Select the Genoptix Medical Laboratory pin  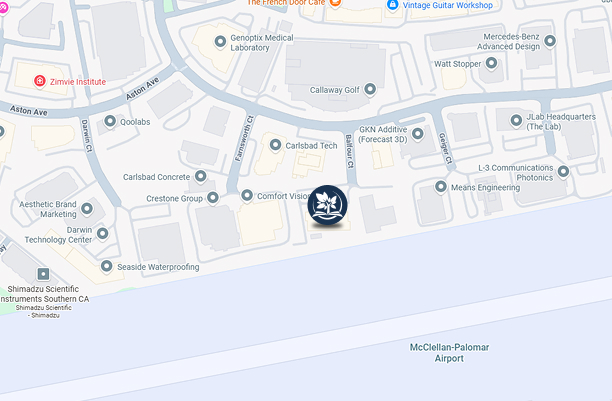tap(220, 41)
